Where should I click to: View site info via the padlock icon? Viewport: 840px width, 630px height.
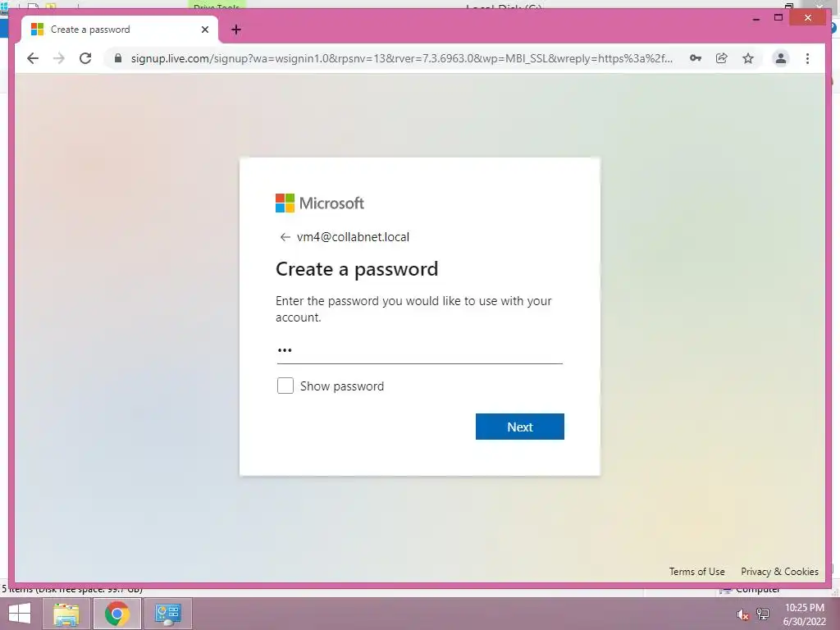(118, 58)
